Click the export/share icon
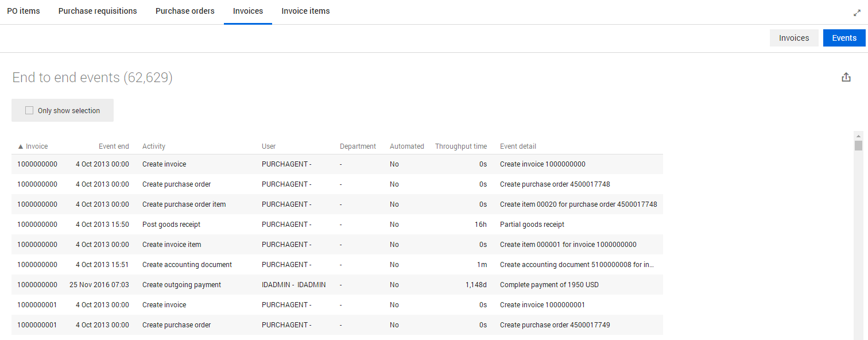The image size is (868, 340). pos(846,78)
